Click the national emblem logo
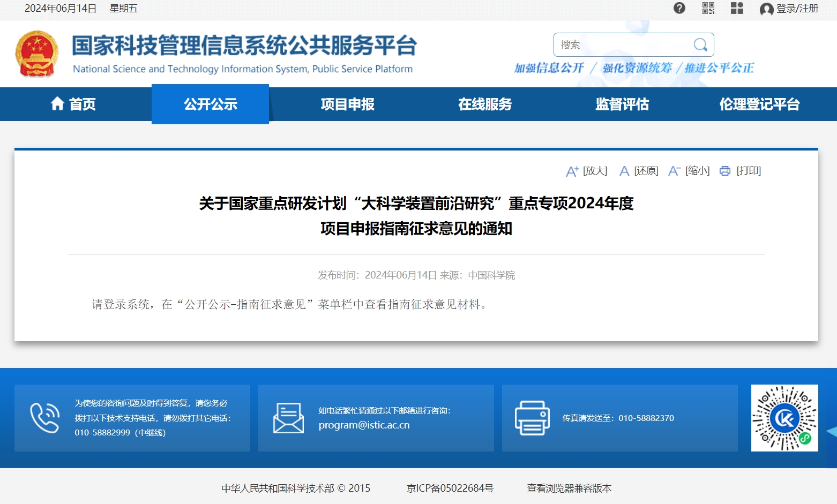Viewport: 837px width, 504px height. pyautogui.click(x=36, y=54)
